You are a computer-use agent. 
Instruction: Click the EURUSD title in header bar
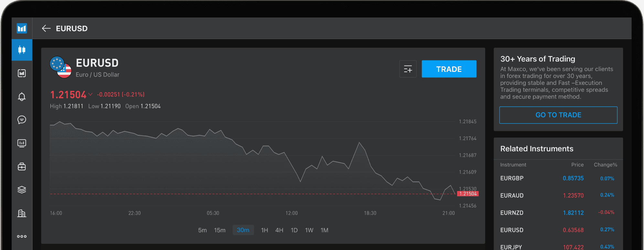pyautogui.click(x=72, y=28)
